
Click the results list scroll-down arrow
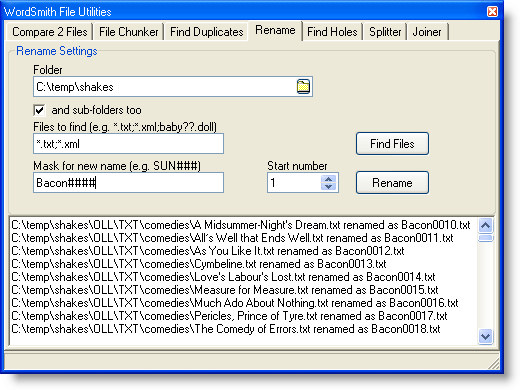pos(485,337)
